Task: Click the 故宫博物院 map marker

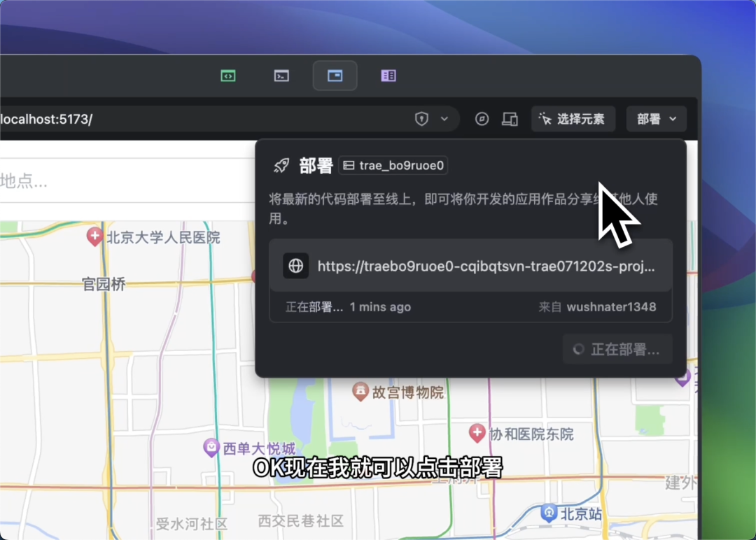Action: pyautogui.click(x=360, y=391)
